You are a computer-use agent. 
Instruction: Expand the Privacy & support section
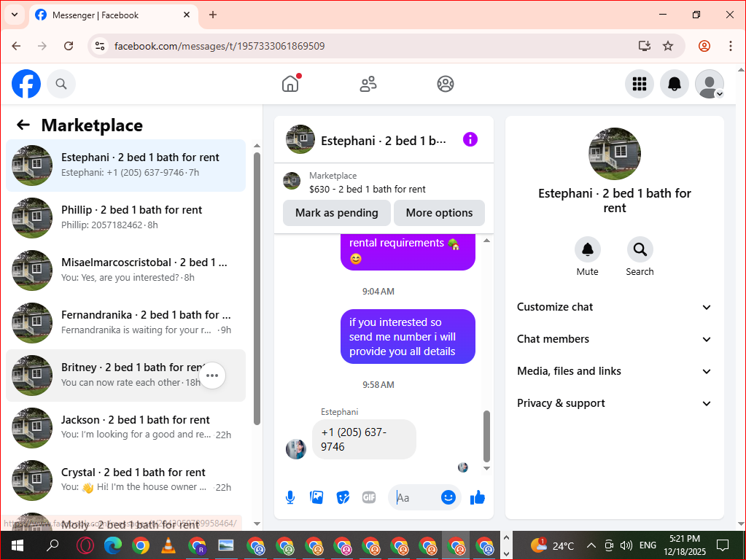614,403
